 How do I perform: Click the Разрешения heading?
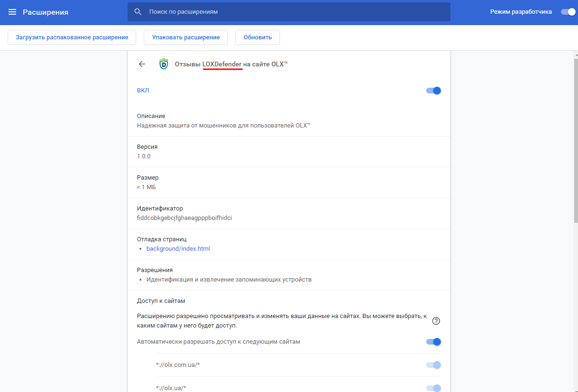pos(155,270)
